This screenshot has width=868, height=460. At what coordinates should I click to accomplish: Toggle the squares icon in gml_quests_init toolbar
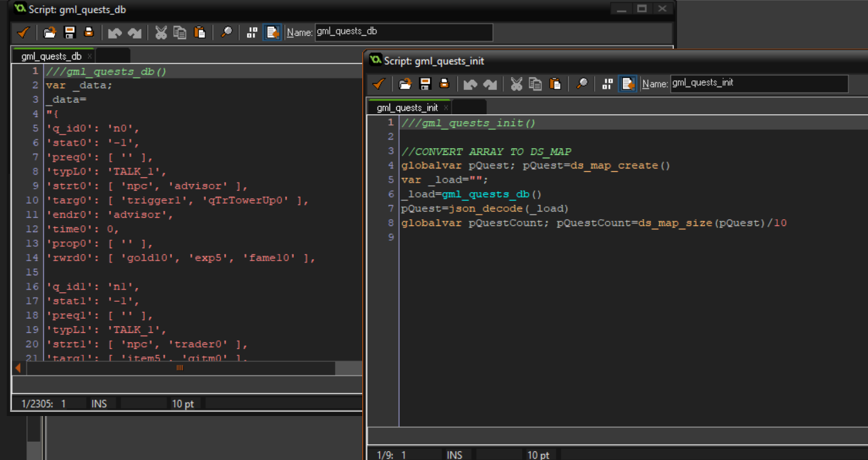(x=607, y=84)
